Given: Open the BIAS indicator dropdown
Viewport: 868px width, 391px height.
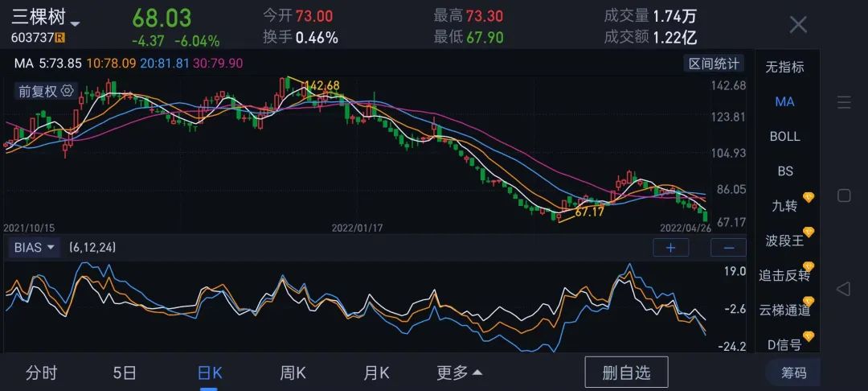Looking at the screenshot, I should pos(34,248).
